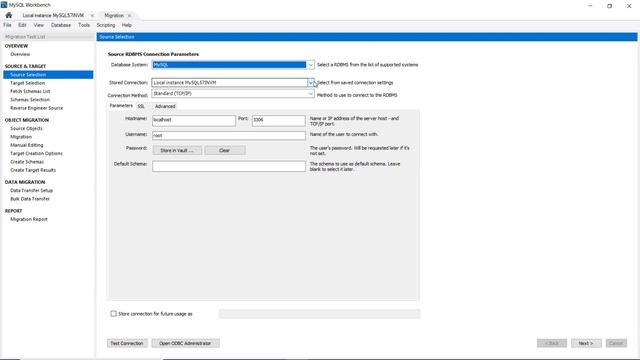This screenshot has height=360, width=640.
Task: Select Source Selection step
Action: 48,75
